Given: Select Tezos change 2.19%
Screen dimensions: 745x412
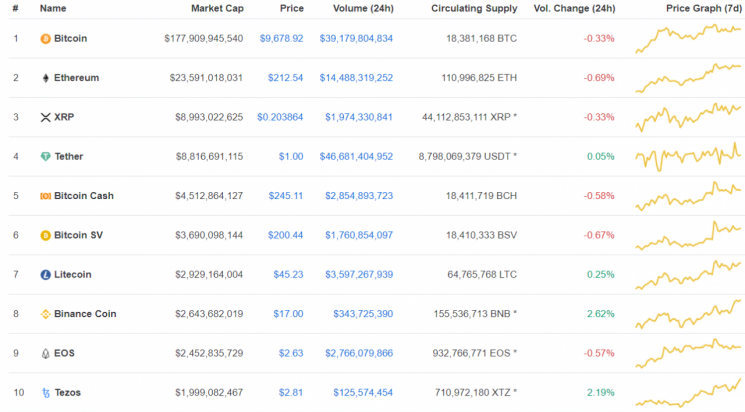Looking at the screenshot, I should click(601, 393).
